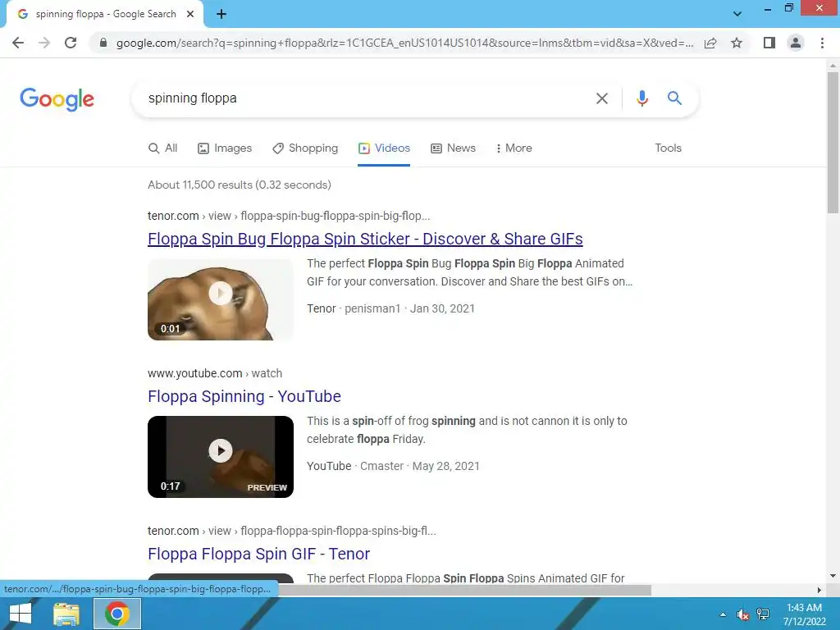The image size is (840, 630).
Task: View site info via the lock icon
Action: (103, 43)
